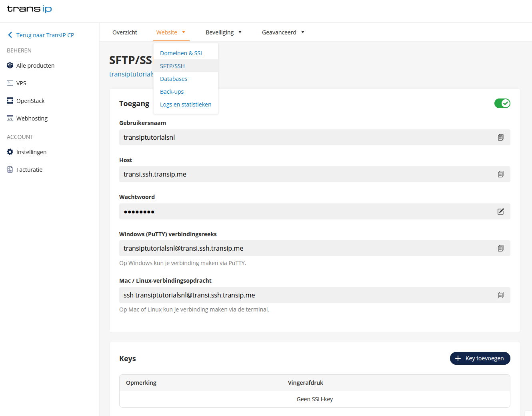Open the Overzicht tab
The image size is (532, 416).
pyautogui.click(x=125, y=32)
